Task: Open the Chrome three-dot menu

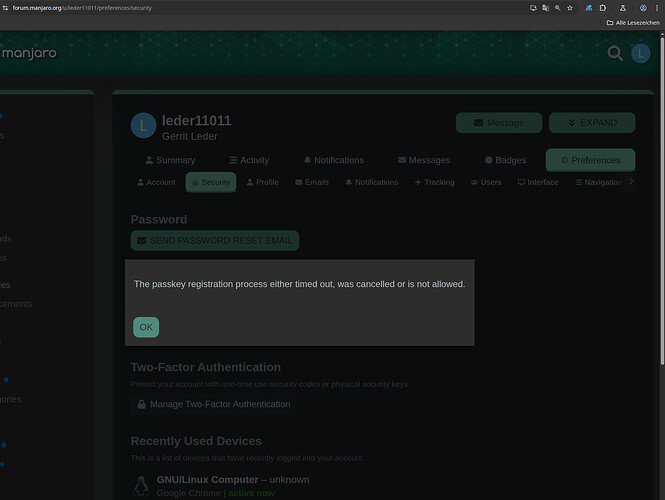Action: [x=657, y=8]
